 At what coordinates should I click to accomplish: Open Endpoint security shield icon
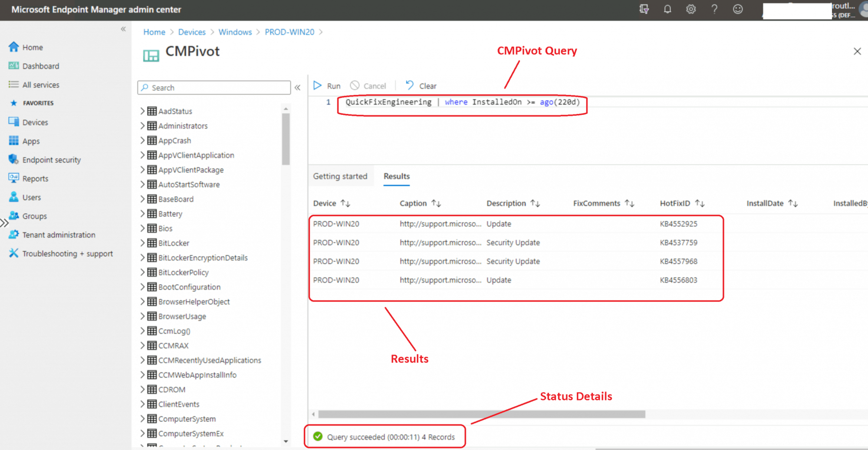(x=13, y=160)
